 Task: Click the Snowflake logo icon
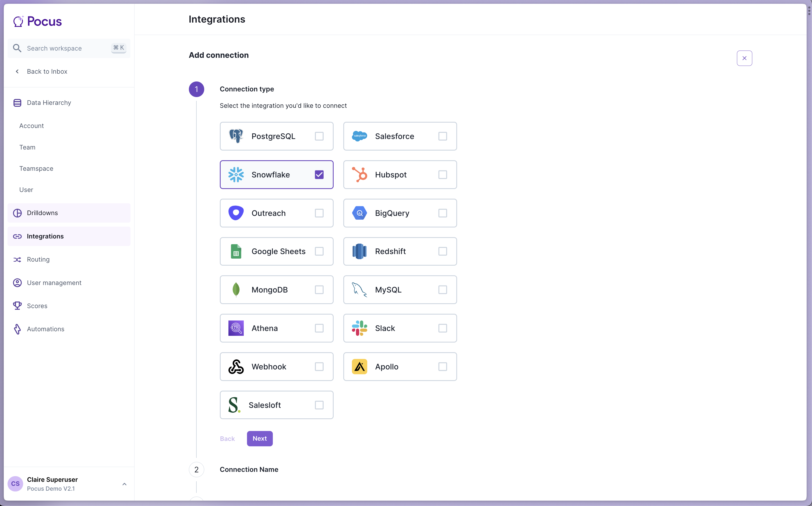(236, 175)
